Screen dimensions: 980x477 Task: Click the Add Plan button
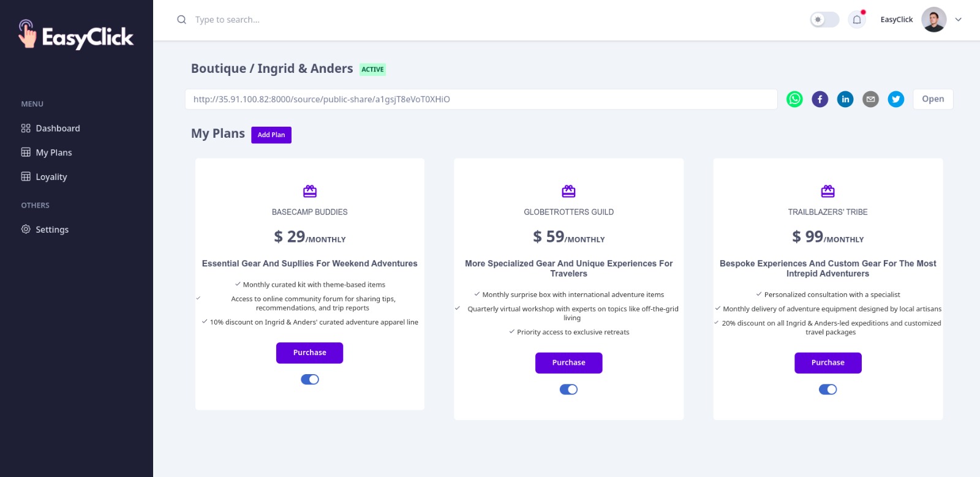[x=271, y=135]
